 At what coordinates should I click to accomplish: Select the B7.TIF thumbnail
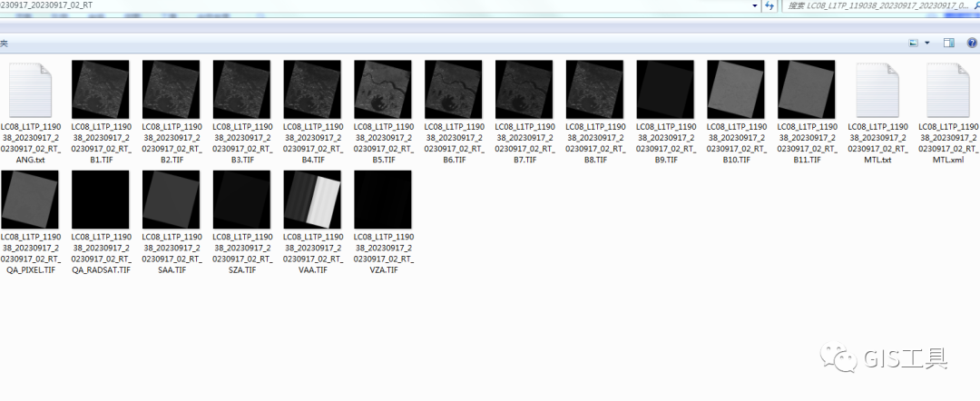click(x=524, y=89)
